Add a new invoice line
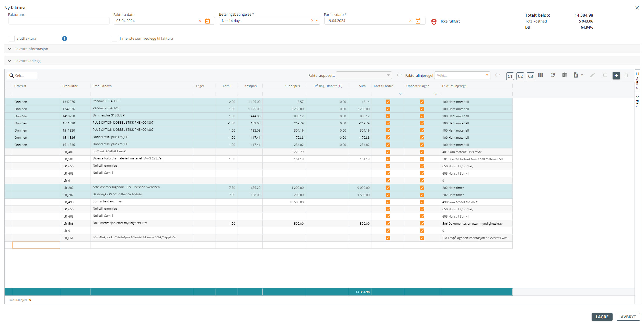 [x=616, y=75]
